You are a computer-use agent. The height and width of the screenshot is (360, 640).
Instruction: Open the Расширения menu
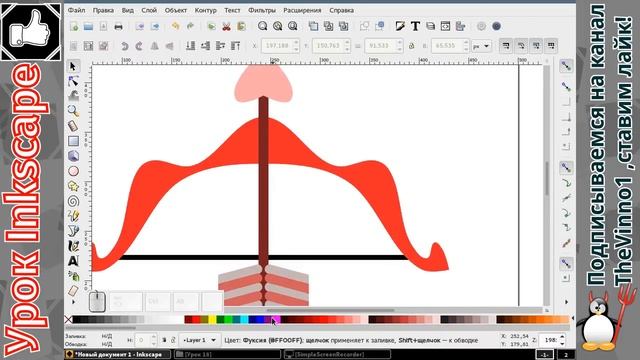302,10
